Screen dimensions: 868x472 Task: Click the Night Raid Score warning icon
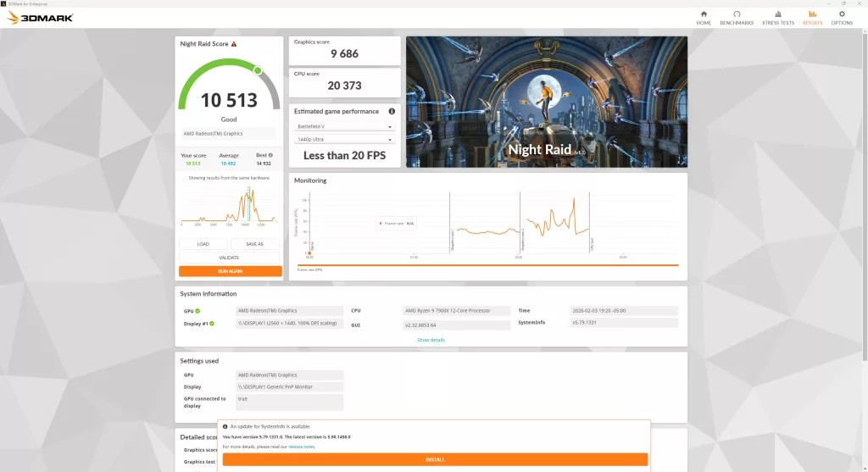pyautogui.click(x=234, y=44)
